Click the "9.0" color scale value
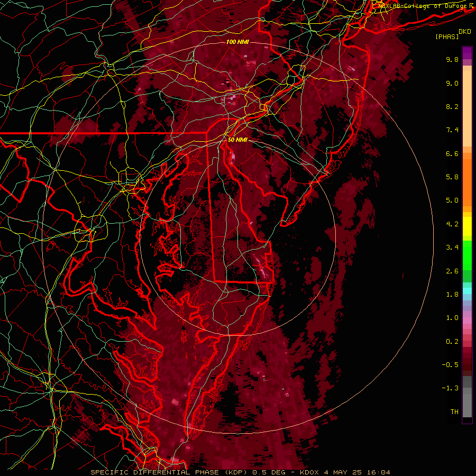This screenshot has height=476, width=476. point(452,83)
